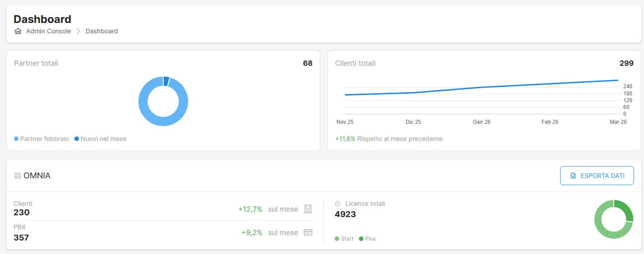
Task: Click the document icon in Esporta Dati
Action: 573,176
